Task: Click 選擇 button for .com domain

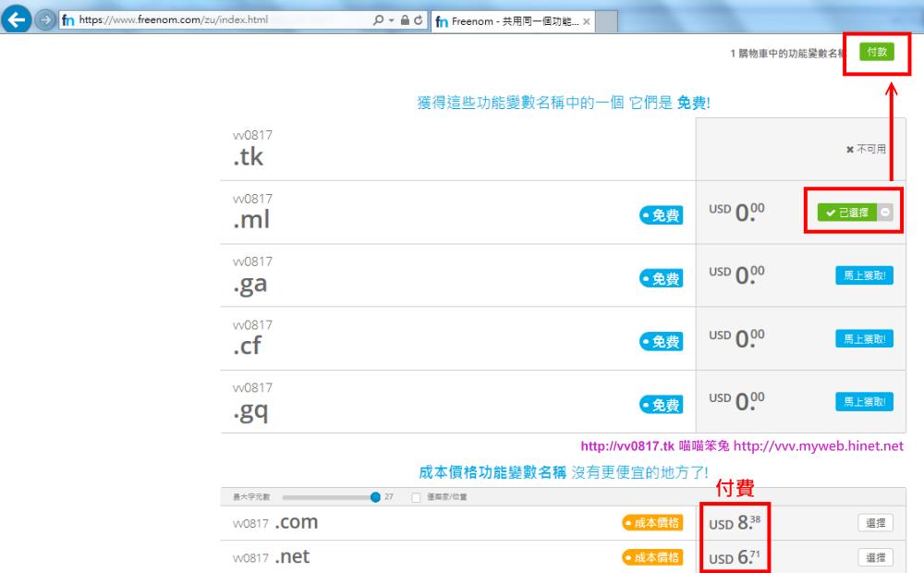Action: (x=875, y=523)
